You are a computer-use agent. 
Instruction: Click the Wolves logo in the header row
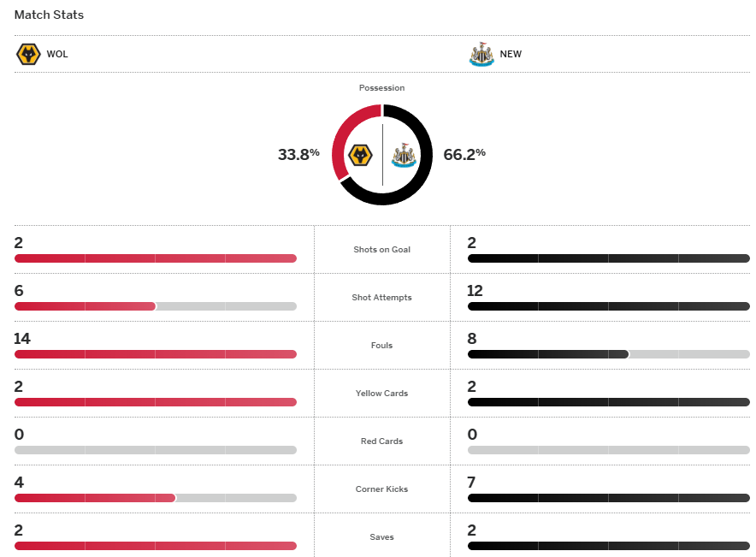click(28, 54)
